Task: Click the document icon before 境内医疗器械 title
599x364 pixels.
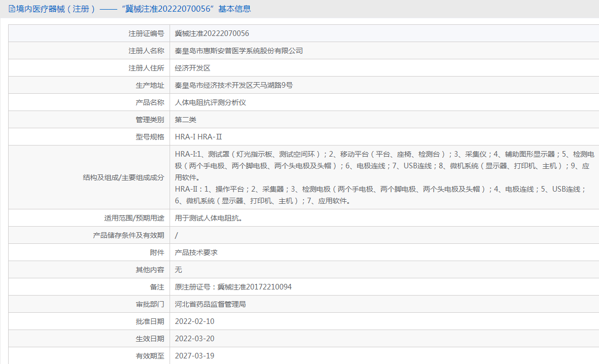Action: [12, 9]
